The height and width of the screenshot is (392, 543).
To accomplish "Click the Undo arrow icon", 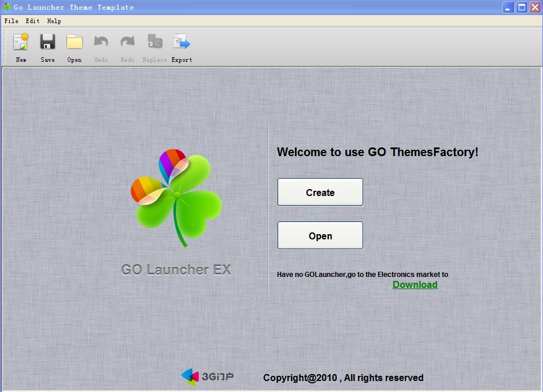I will tap(101, 42).
